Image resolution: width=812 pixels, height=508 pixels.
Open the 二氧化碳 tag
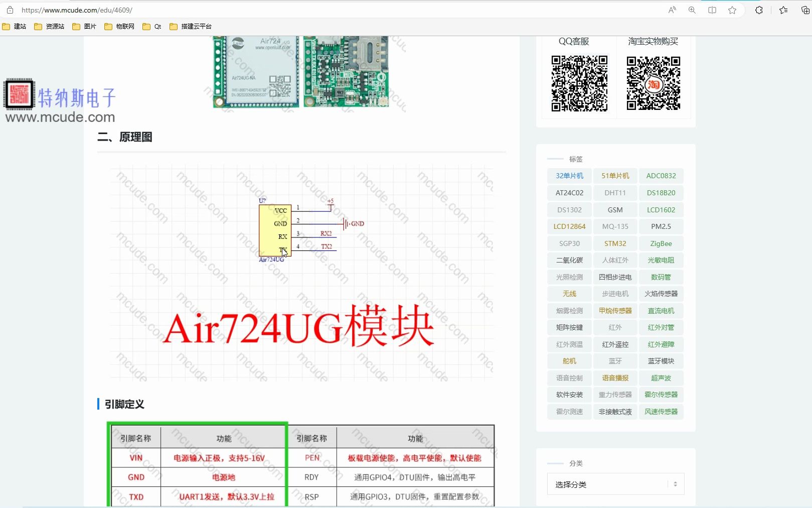tap(569, 260)
